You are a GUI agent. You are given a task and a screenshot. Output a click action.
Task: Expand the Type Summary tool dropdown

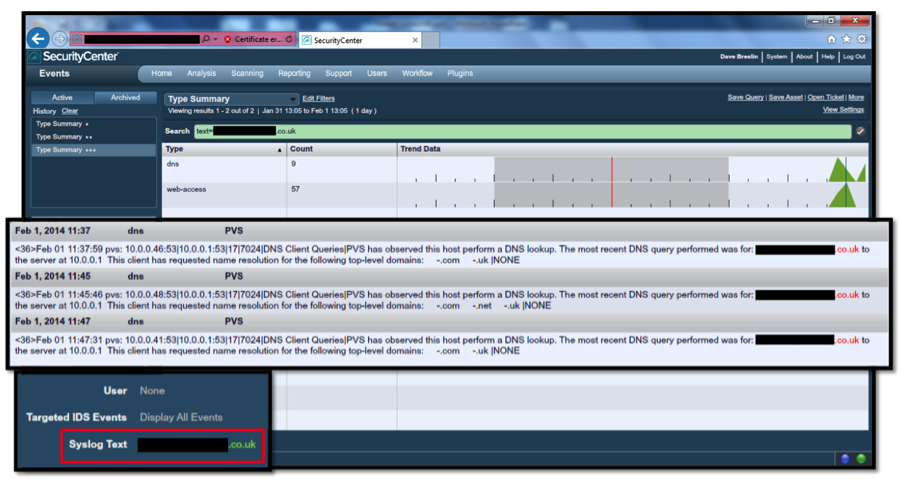tap(231, 99)
